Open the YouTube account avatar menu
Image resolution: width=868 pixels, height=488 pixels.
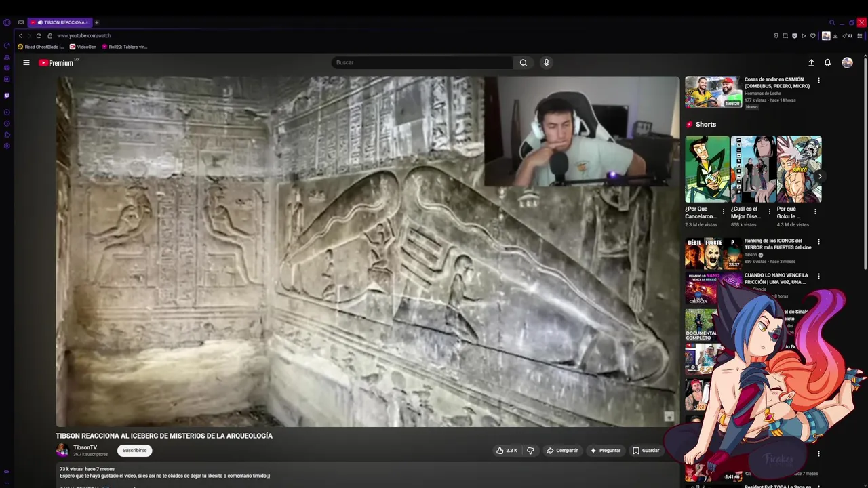point(847,62)
